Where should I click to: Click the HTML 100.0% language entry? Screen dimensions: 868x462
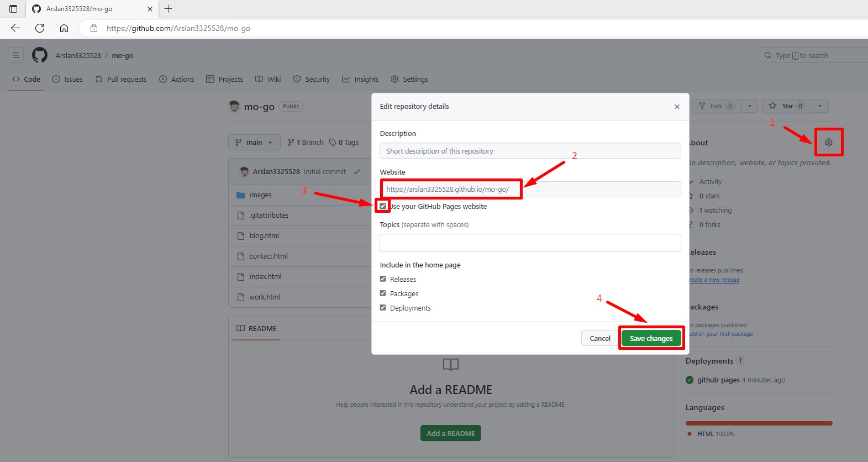(711, 434)
